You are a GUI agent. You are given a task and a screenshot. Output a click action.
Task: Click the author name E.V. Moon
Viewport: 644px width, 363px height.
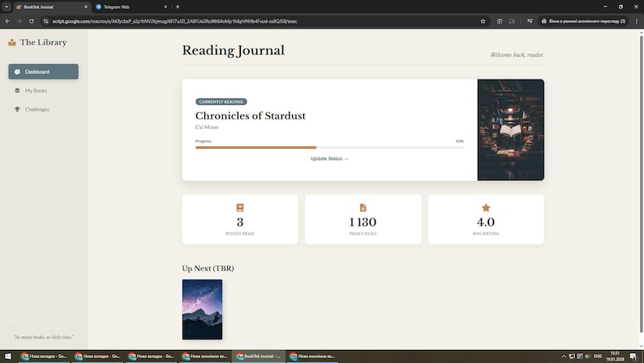point(207,127)
